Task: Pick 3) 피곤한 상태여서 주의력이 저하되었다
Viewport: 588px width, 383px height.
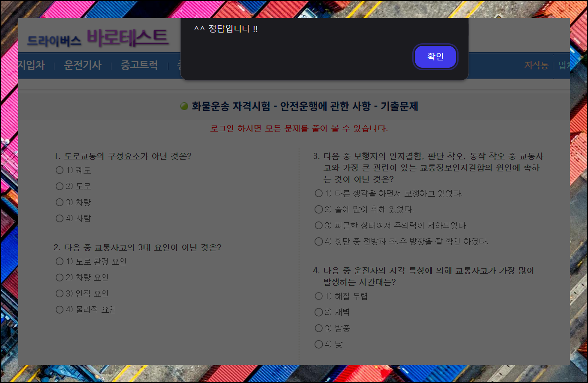Action: click(318, 225)
